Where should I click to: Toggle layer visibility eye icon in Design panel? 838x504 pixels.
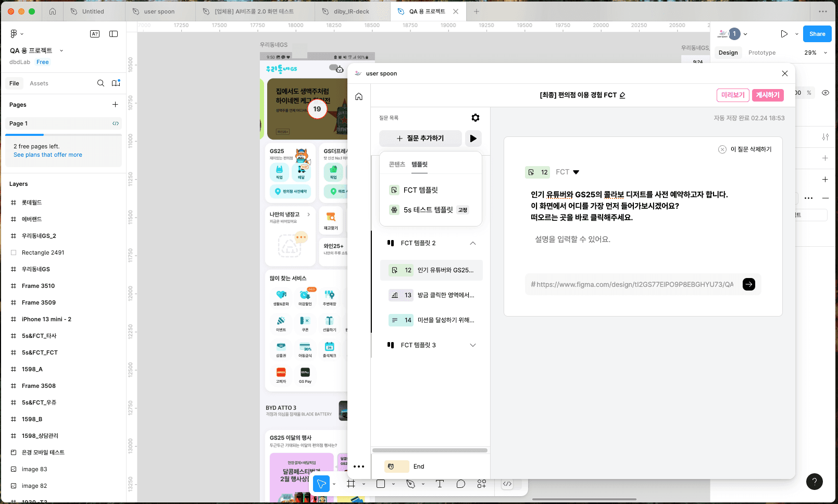tap(826, 93)
